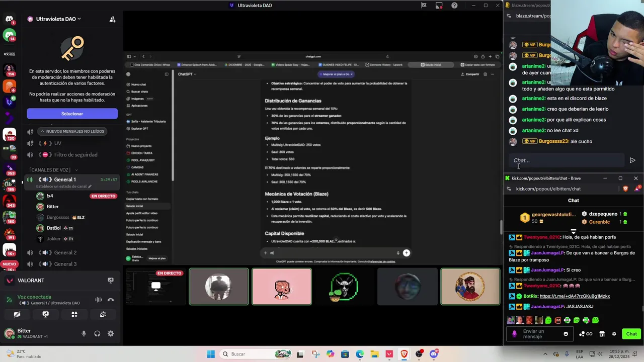This screenshot has width=644, height=362.
Task: Open the Discord inbox icon in title bar
Action: [x=439, y=6]
